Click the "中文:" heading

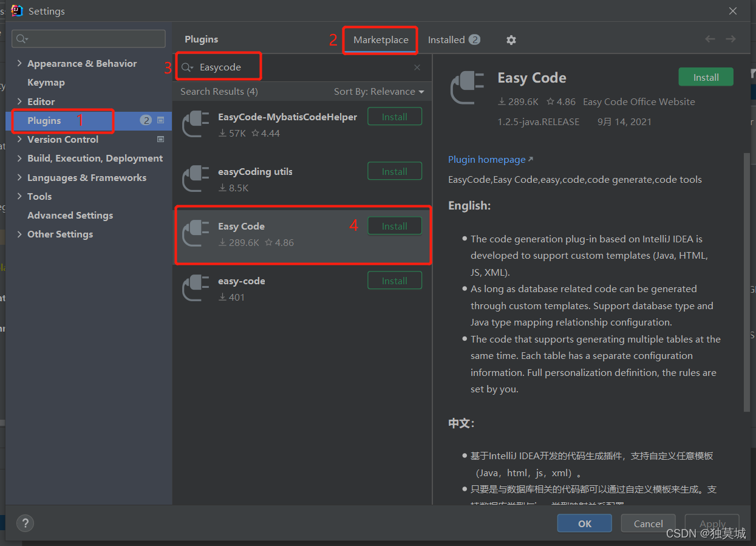[x=461, y=423]
